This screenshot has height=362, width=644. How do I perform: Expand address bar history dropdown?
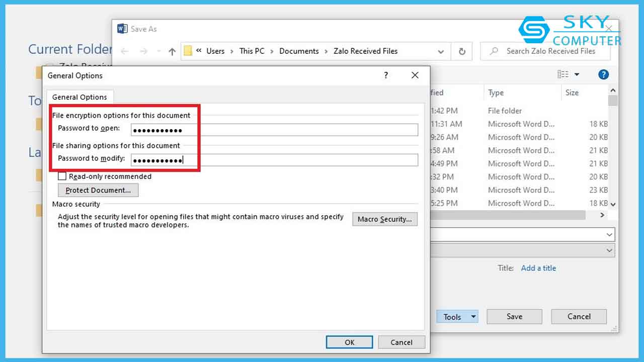pyautogui.click(x=441, y=51)
